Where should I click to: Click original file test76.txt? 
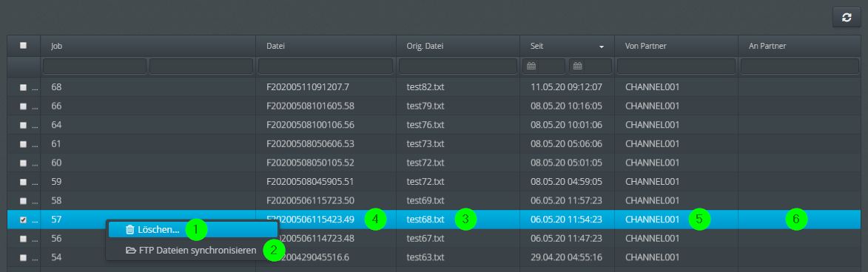[425, 125]
